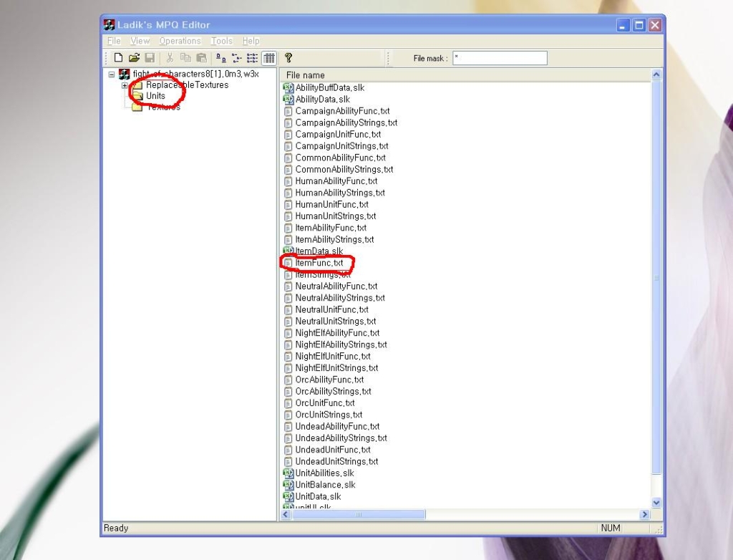Image resolution: width=733 pixels, height=560 pixels.
Task: Select AbilityData.slk file
Action: [323, 99]
